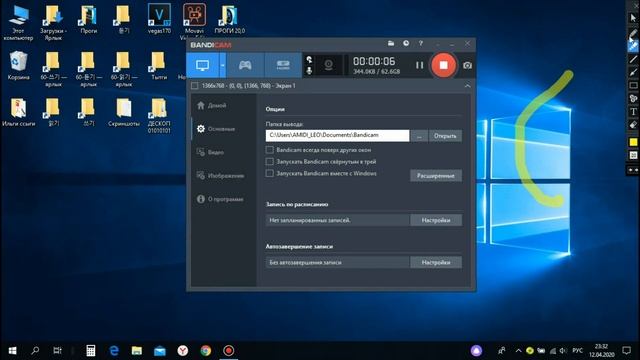Select the rectangle drawing tool
This screenshot has height=360, width=640.
(x=633, y=86)
